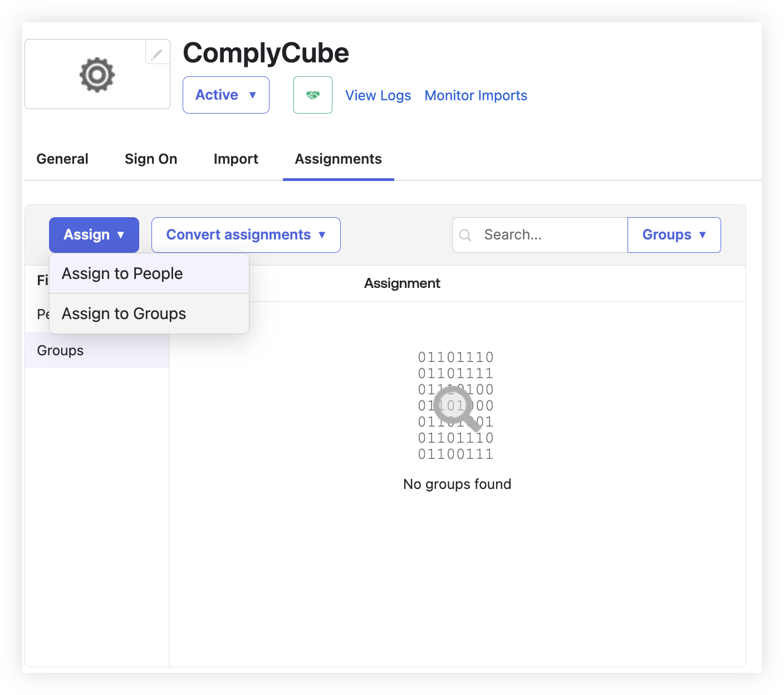This screenshot has width=784, height=695.
Task: Click the search magnifier icon
Action: click(465, 236)
